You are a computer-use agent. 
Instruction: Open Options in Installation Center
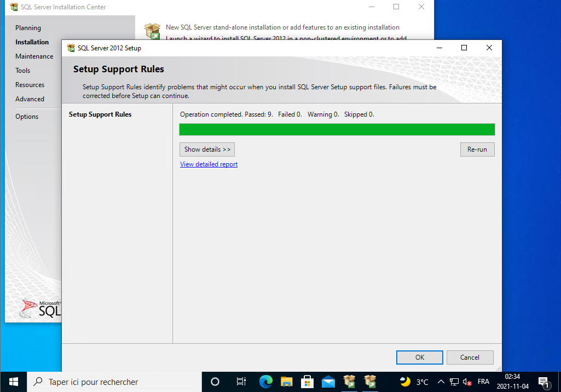(26, 117)
